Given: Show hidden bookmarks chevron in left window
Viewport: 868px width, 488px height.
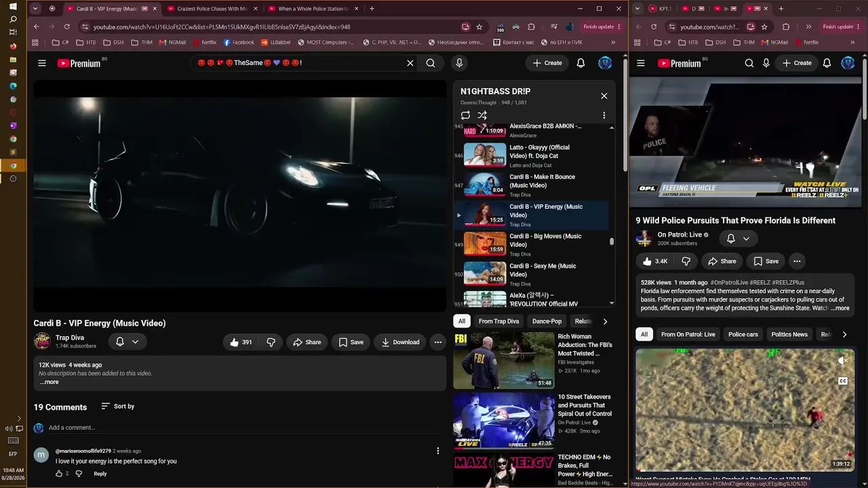Looking at the screenshot, I should coord(613,42).
